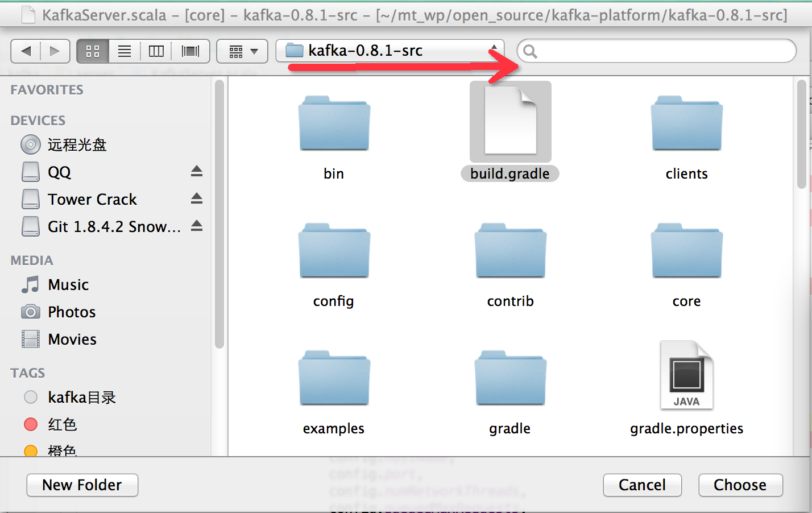Click the sidebar vertical scrollbar
Screen dimensions: 812x513
click(219, 214)
